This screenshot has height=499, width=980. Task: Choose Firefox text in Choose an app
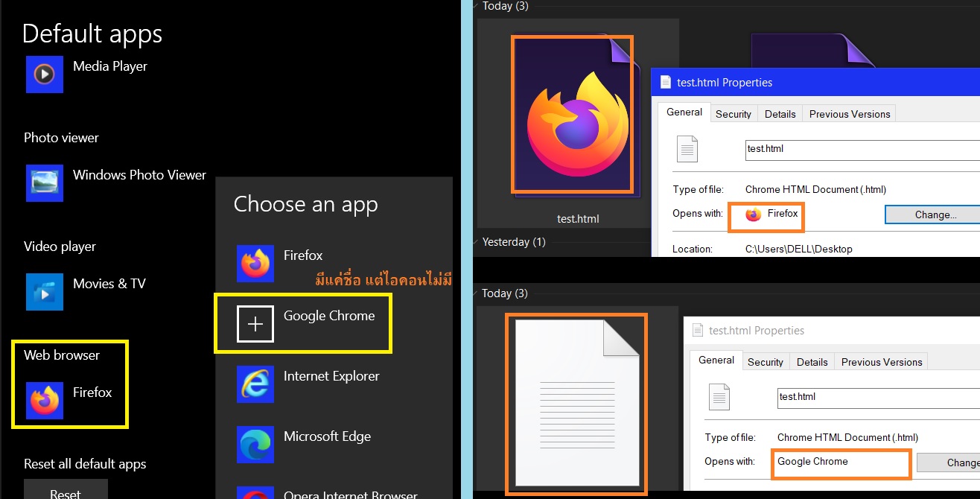(303, 255)
